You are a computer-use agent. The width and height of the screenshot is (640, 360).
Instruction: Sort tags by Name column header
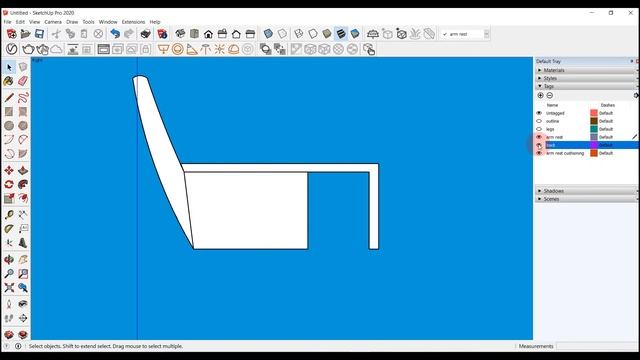(552, 105)
